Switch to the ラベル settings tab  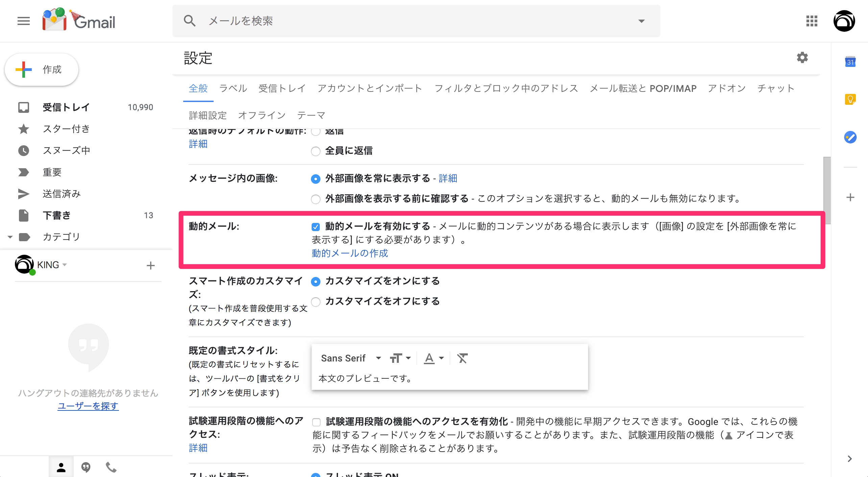point(233,88)
